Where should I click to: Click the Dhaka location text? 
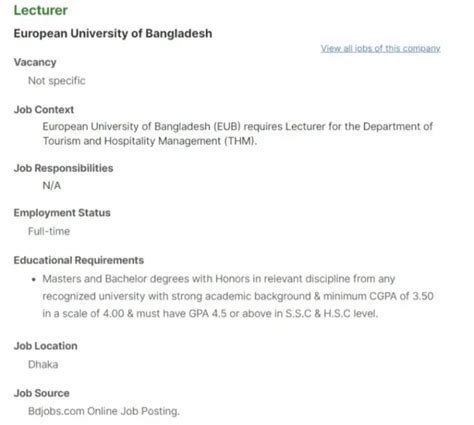click(x=43, y=364)
